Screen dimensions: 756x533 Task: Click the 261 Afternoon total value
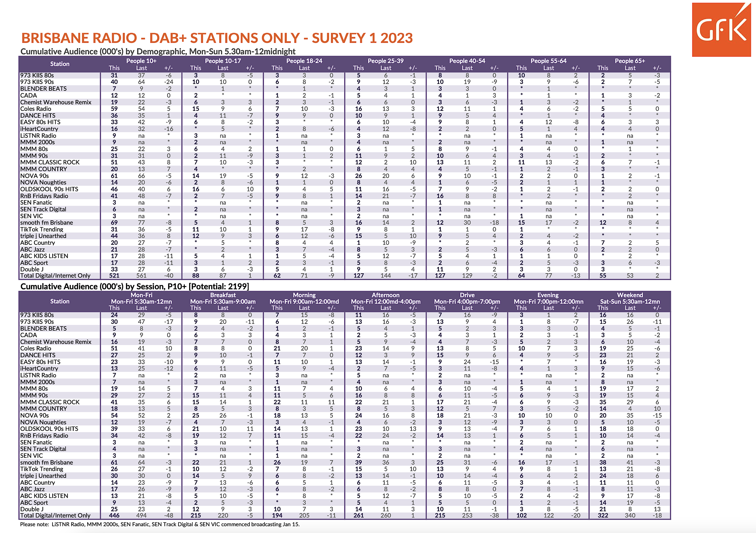[x=359, y=516]
